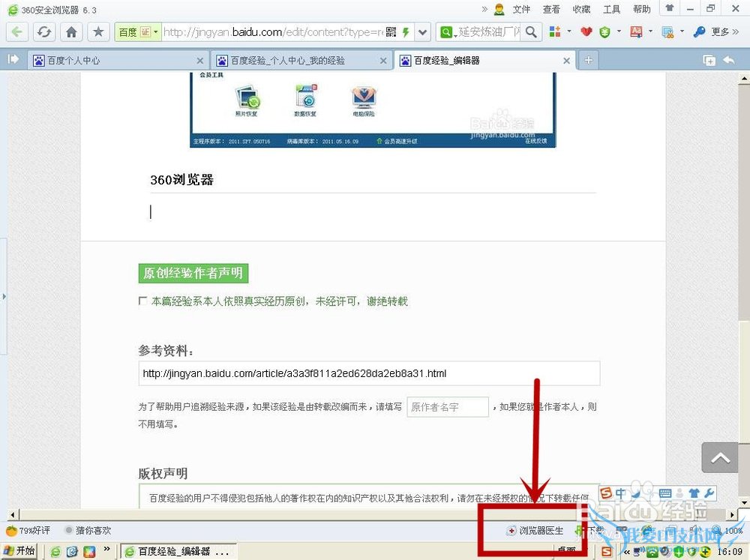Click horizontal scrollbar left arrow
This screenshot has height=560, width=750.
click(13, 515)
